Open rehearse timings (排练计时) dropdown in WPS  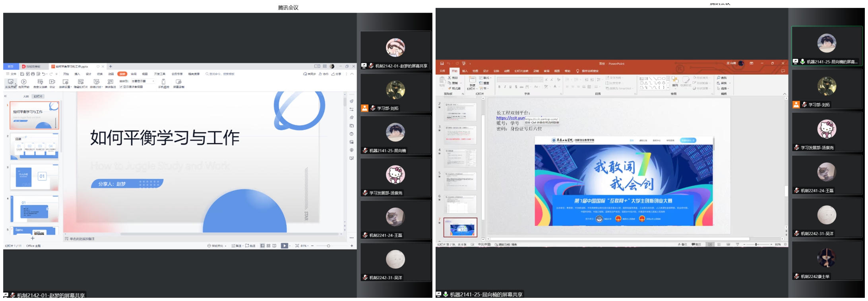[x=96, y=83]
